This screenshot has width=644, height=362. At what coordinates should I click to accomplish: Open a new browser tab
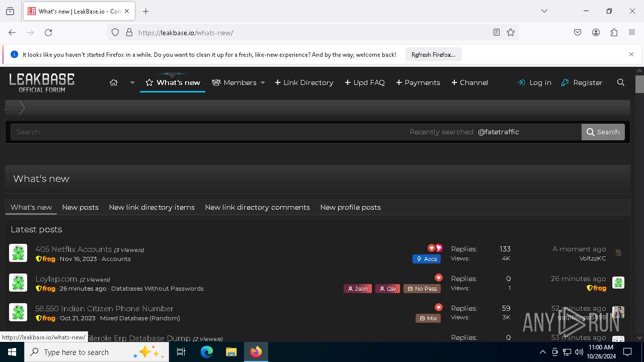[x=146, y=11]
